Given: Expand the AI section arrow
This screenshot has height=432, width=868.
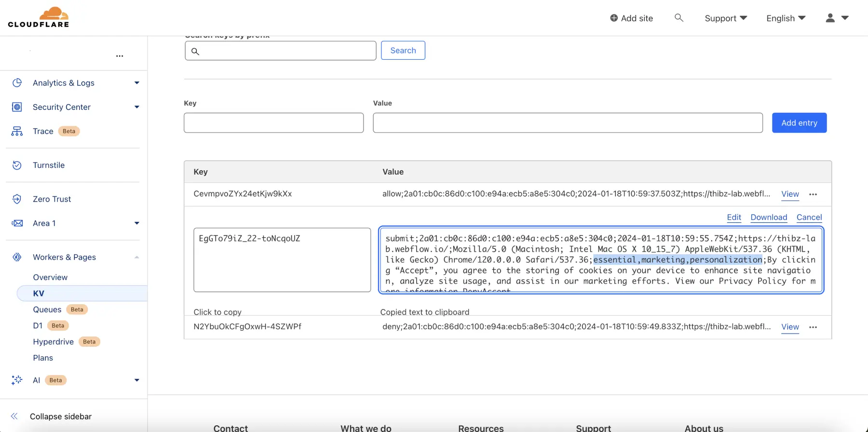Looking at the screenshot, I should click(x=137, y=380).
